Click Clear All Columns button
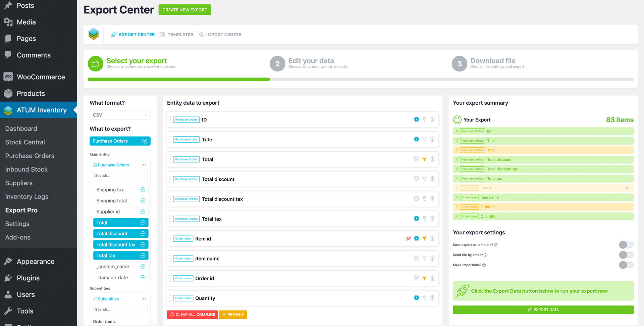This screenshot has height=326, width=644. 192,315
